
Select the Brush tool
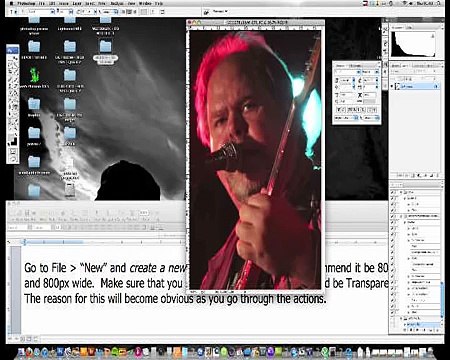16,79
